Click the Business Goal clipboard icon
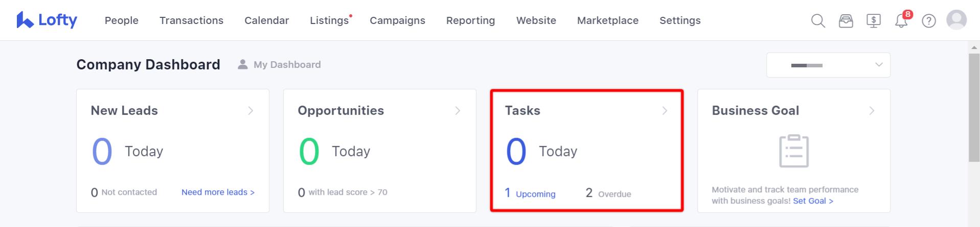The height and width of the screenshot is (227, 980). point(794,151)
